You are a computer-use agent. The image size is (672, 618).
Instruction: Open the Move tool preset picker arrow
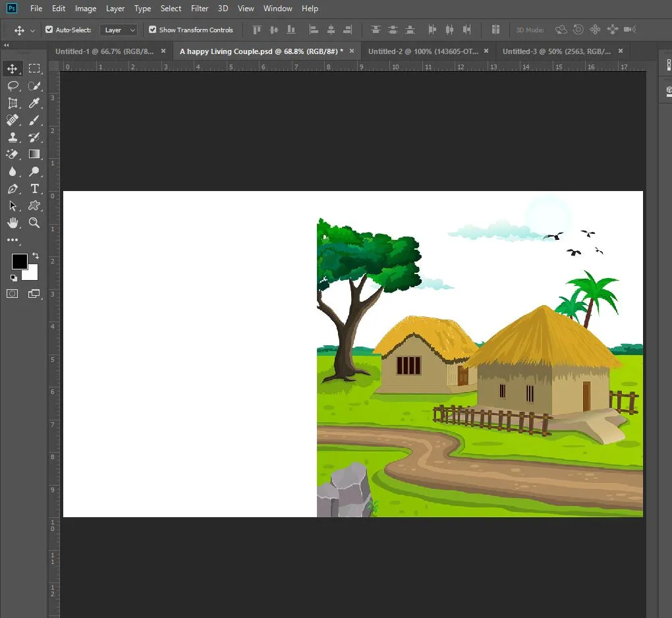point(32,30)
